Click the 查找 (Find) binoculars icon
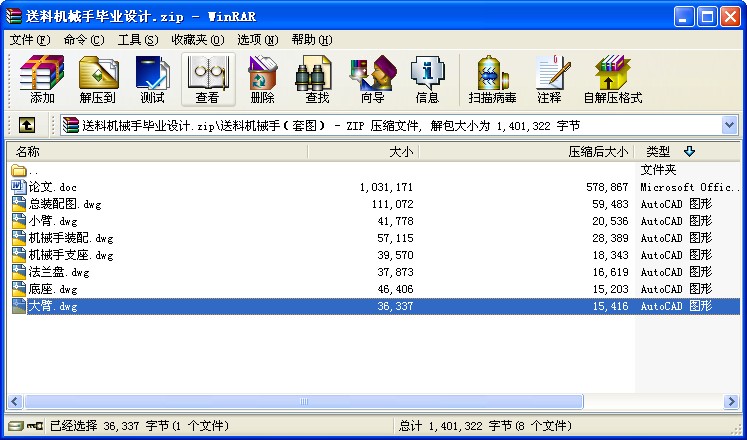This screenshot has height=440, width=747. 317,80
